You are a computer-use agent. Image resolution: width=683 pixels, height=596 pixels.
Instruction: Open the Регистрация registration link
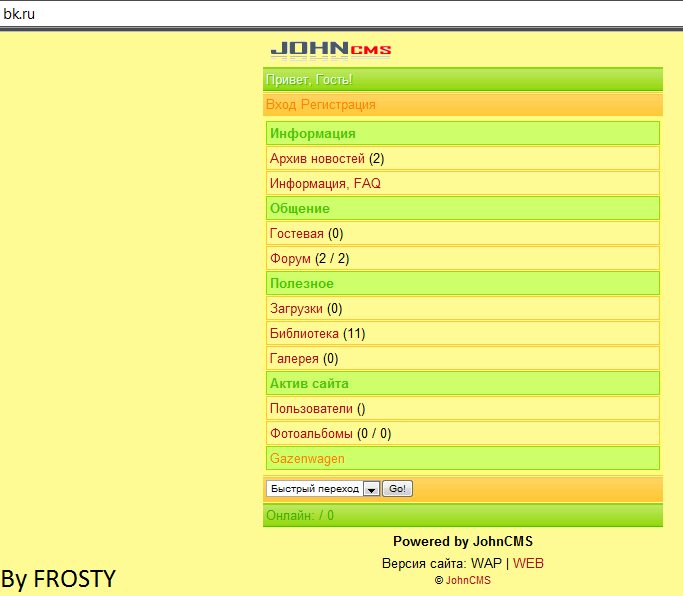pos(338,105)
